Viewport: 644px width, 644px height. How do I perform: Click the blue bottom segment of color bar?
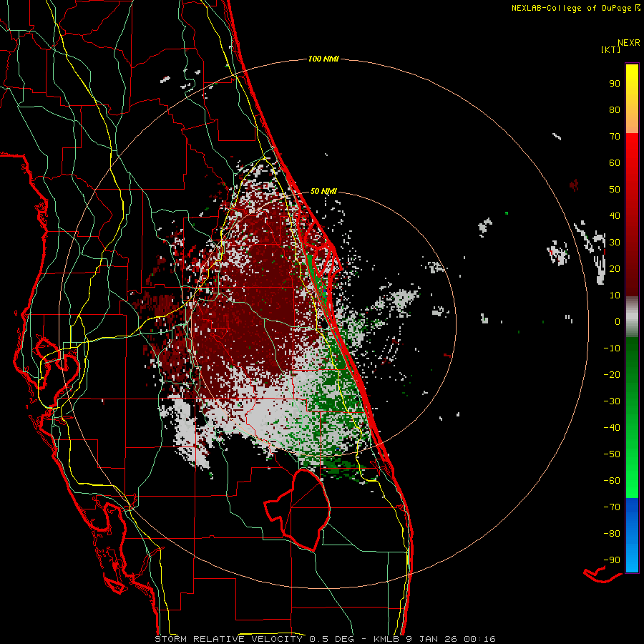coord(632,535)
